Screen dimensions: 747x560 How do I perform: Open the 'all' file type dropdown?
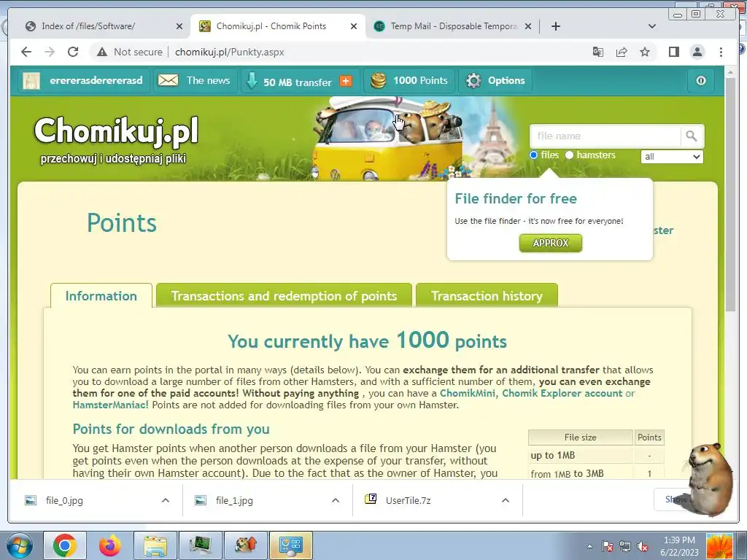[x=672, y=157]
